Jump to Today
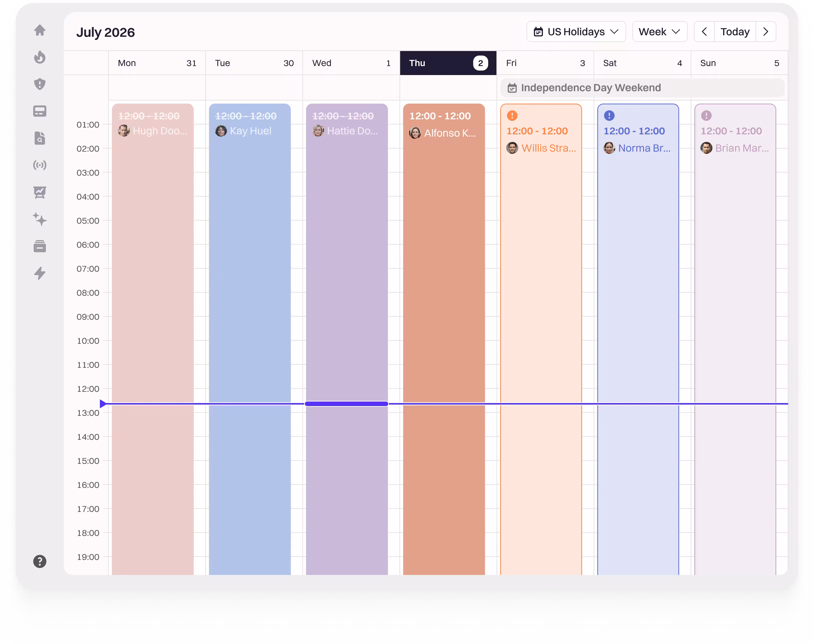Image resolution: width=814 pixels, height=644 pixels. pos(735,32)
